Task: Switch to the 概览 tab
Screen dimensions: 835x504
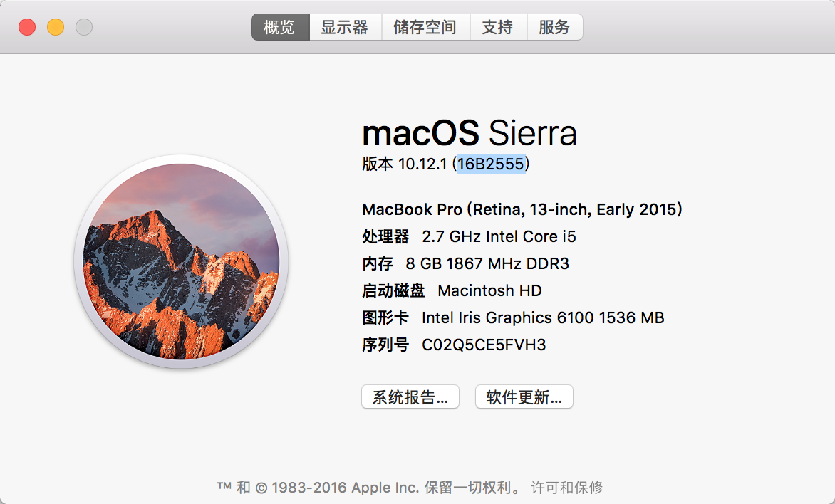Action: click(x=280, y=28)
